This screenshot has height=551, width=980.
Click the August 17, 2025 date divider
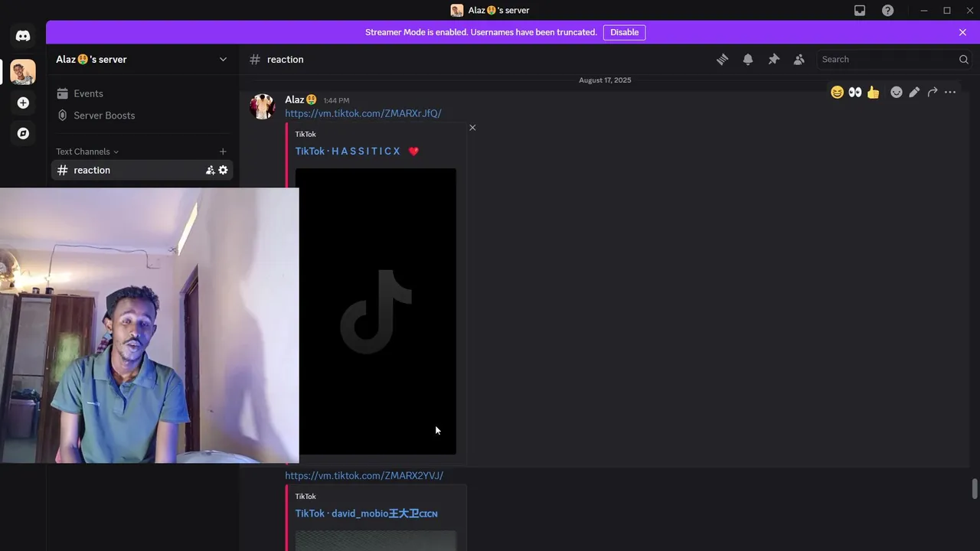click(x=605, y=80)
